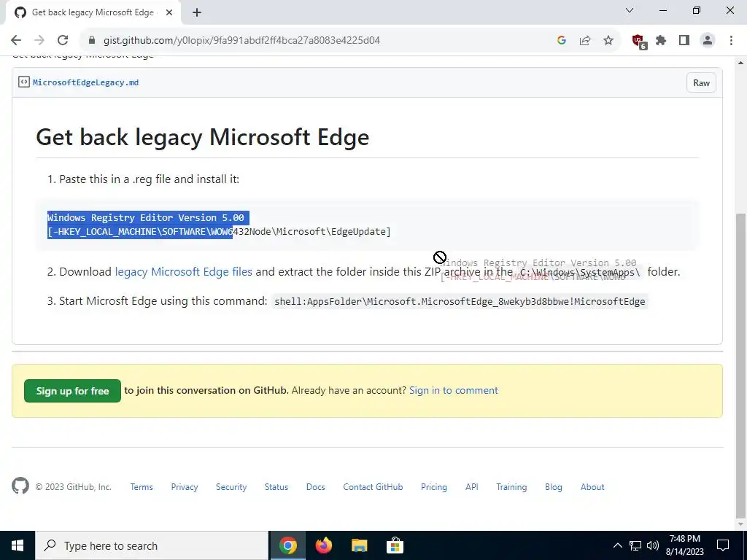Click the code file icon beside MicrosoftEdgeLegacy.md
747x560 pixels.
pos(24,82)
